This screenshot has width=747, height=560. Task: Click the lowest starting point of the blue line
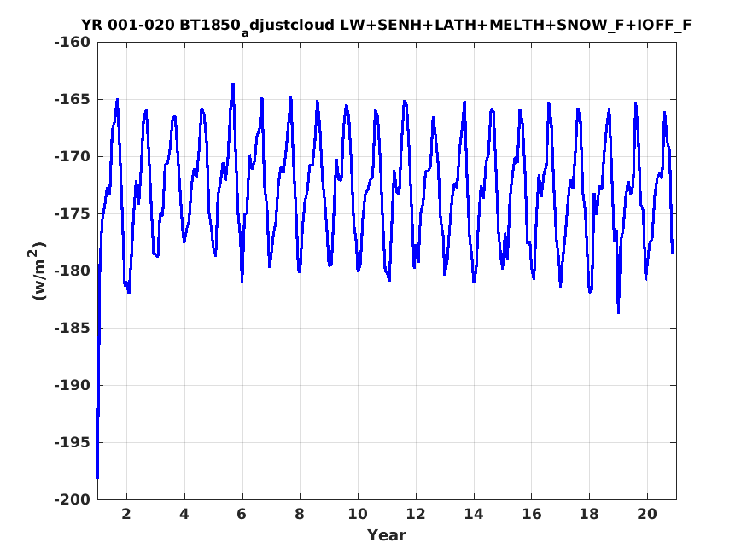[x=97, y=477]
